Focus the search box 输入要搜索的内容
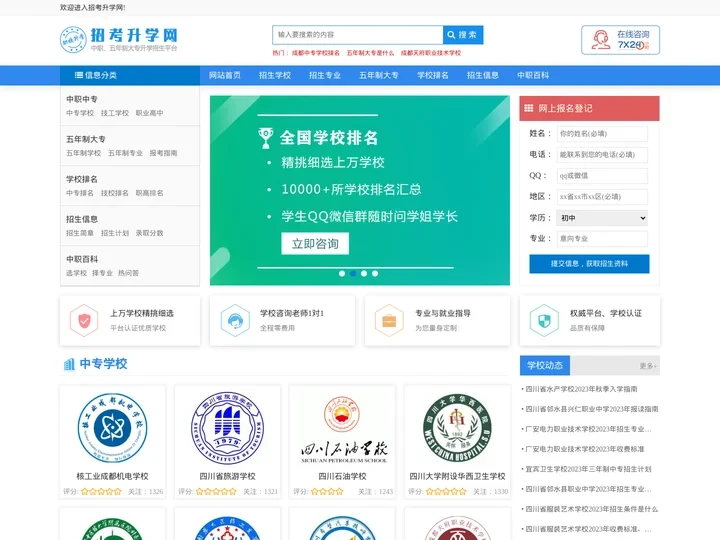The height and width of the screenshot is (540, 720). click(x=358, y=35)
